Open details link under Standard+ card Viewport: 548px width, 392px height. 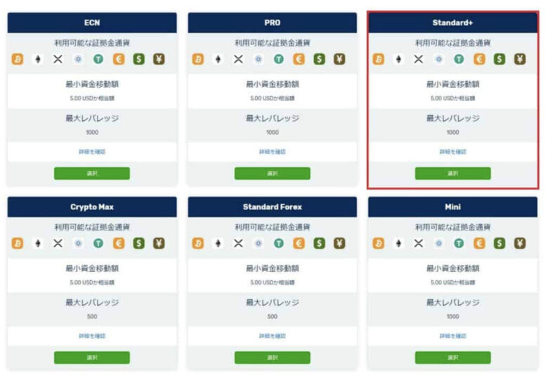[x=453, y=152]
